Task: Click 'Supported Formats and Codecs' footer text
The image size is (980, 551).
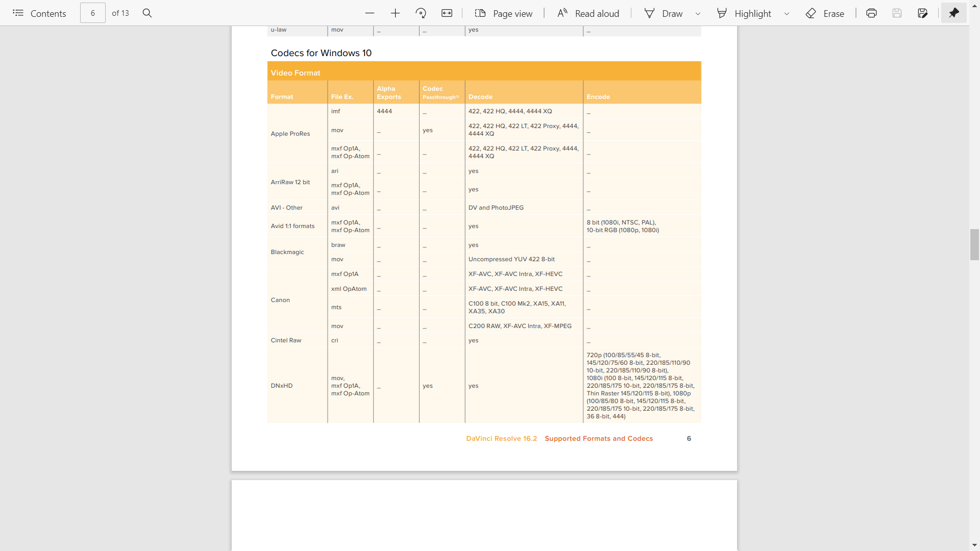Action: 599,439
